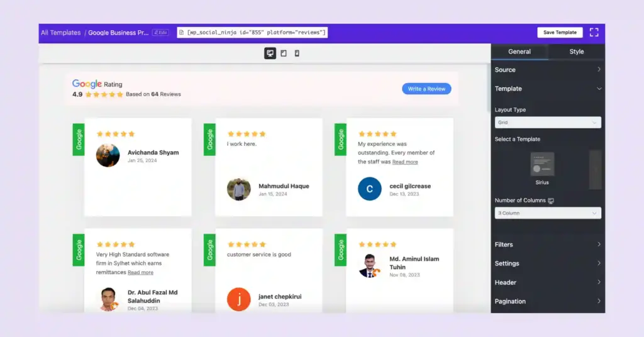Click Google badge on Avichanda Shyam card
This screenshot has width=644, height=337.
(x=79, y=140)
